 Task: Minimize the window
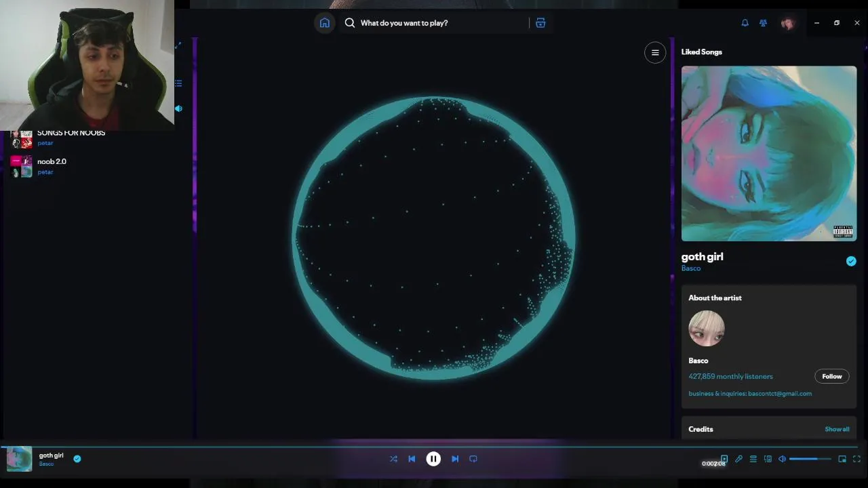point(816,23)
